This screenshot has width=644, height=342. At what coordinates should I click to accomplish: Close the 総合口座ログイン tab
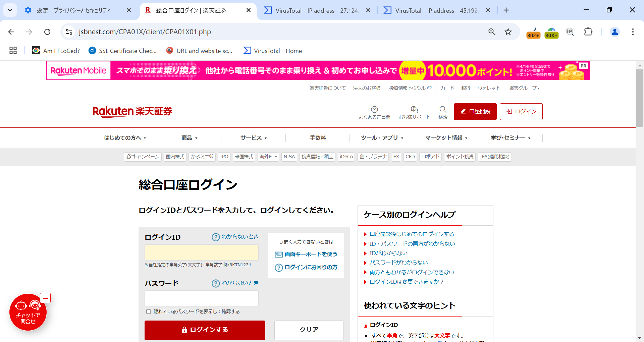click(x=249, y=10)
